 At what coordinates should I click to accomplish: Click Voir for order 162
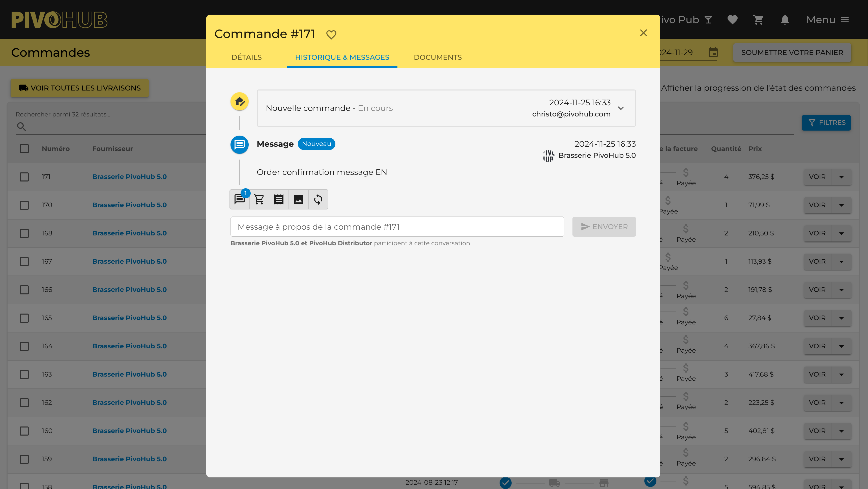tap(817, 403)
